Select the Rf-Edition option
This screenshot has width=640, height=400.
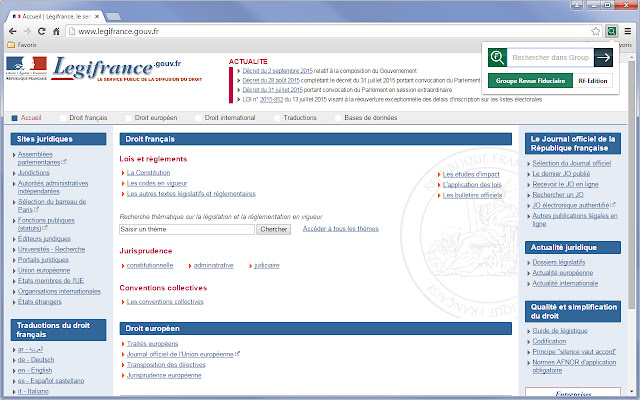click(593, 81)
